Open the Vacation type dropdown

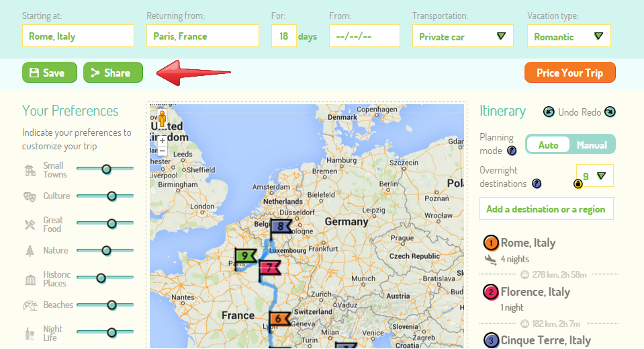569,36
